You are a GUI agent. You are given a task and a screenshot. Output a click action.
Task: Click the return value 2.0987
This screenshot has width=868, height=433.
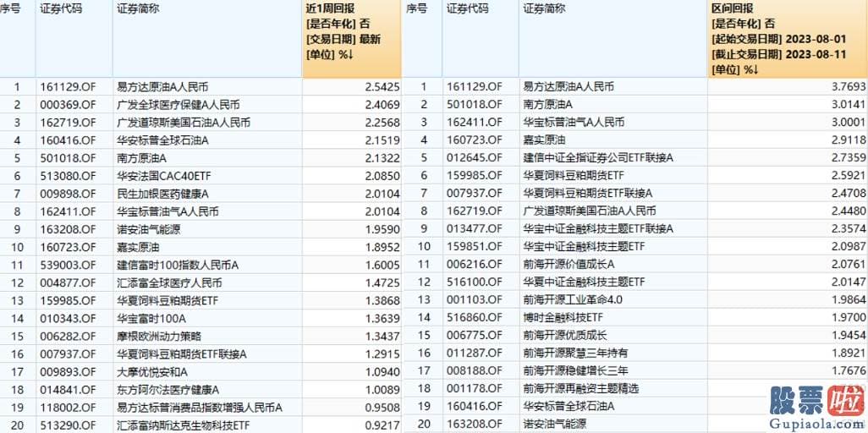point(849,246)
